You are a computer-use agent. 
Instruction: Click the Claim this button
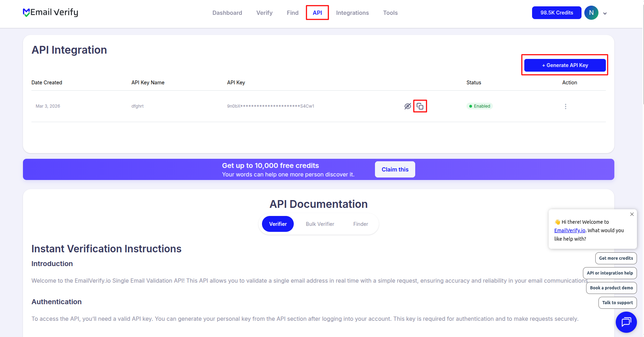[395, 169]
